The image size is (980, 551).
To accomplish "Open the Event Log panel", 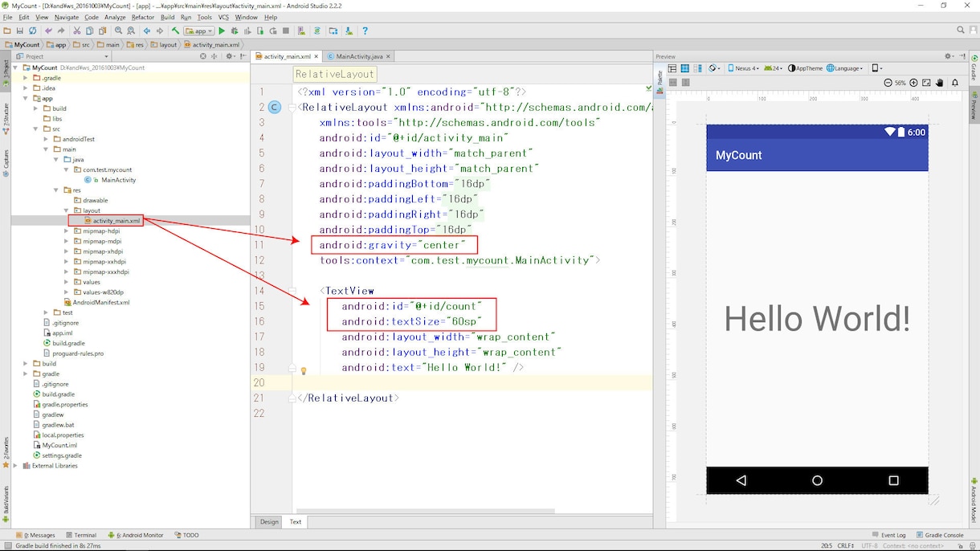I will [888, 535].
